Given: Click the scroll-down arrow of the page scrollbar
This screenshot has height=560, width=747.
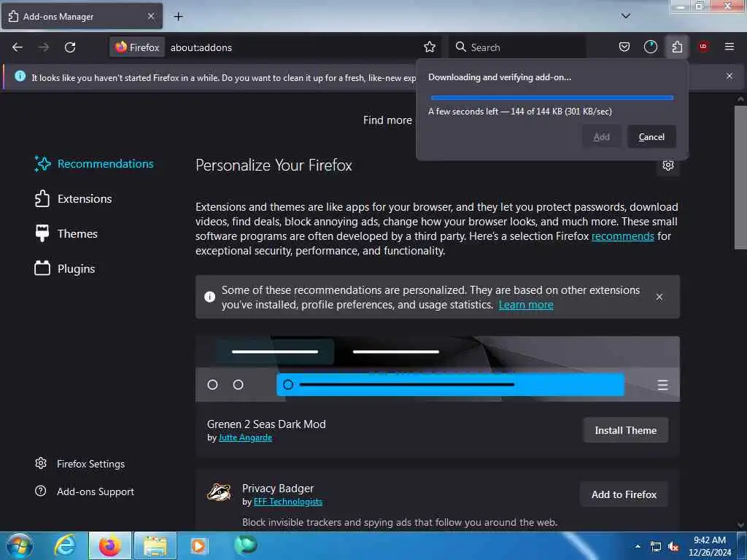Looking at the screenshot, I should pyautogui.click(x=740, y=525).
